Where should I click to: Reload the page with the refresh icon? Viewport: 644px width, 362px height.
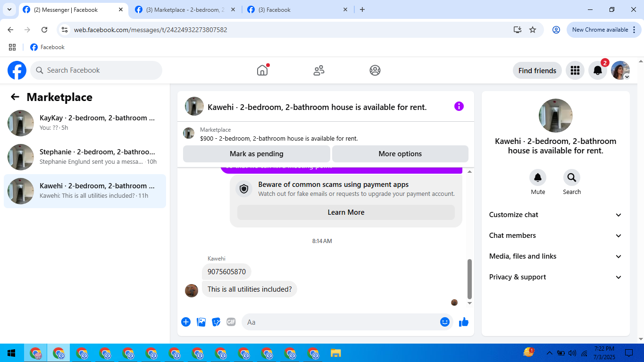coord(44,30)
